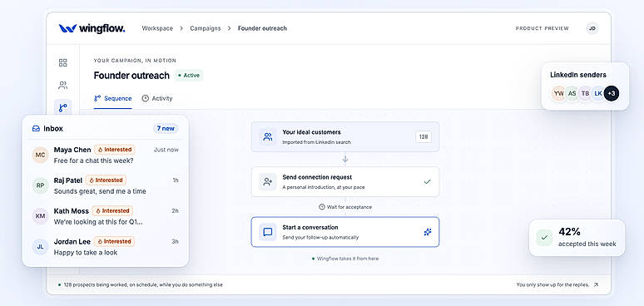
Task: Click the Interested tag next to Jordan Lee
Action: (114, 242)
